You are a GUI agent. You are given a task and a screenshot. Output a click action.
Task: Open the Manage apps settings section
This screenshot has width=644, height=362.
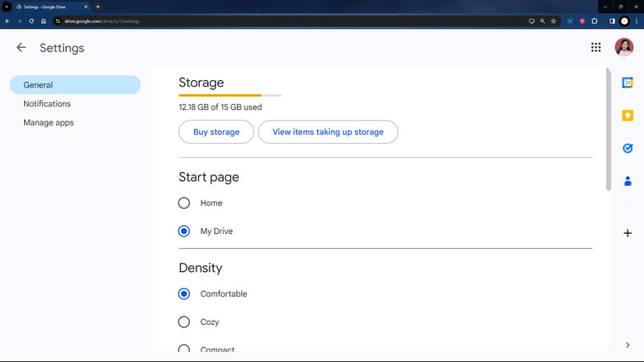(49, 123)
